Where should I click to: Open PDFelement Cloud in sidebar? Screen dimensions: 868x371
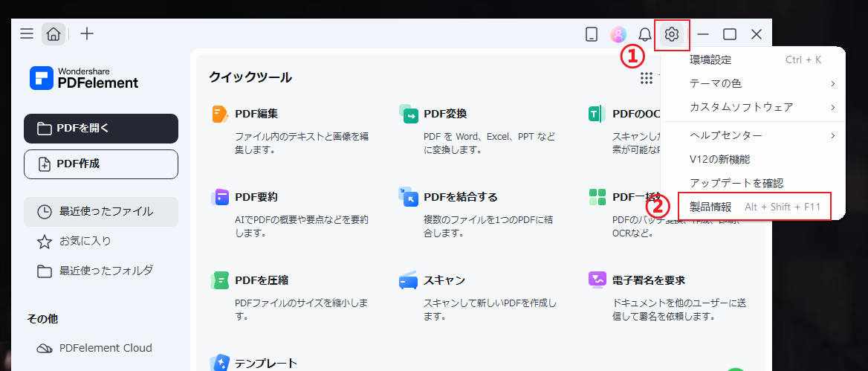coord(101,348)
